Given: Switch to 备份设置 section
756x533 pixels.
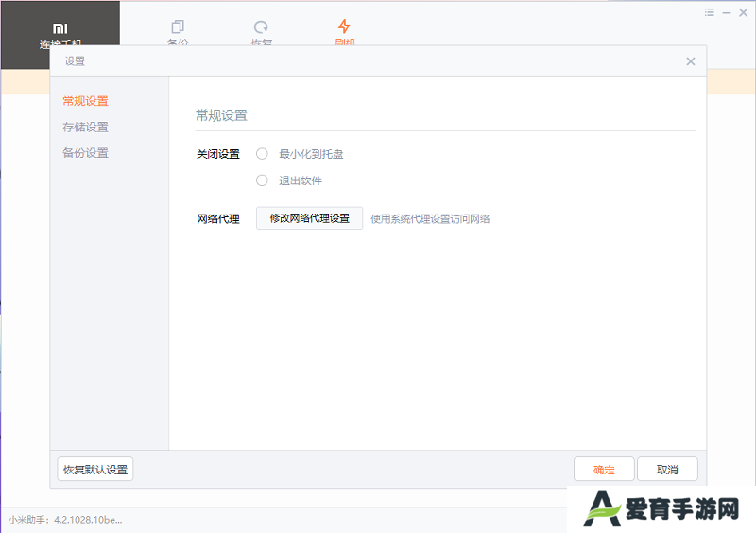Looking at the screenshot, I should [x=85, y=153].
